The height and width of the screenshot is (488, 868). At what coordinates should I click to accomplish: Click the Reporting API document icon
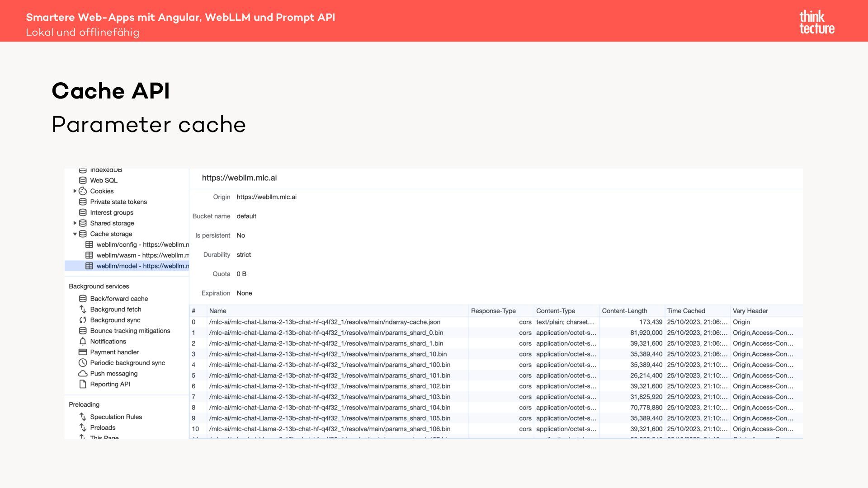coord(83,384)
